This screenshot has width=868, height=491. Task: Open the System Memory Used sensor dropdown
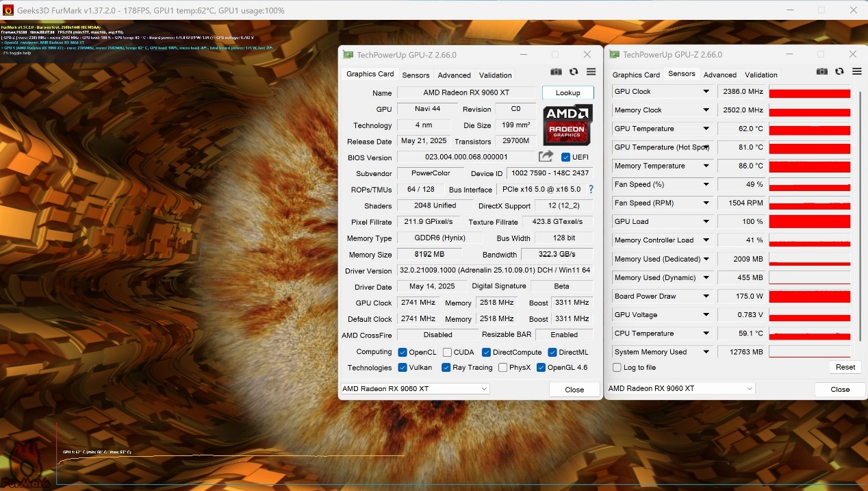[706, 352]
